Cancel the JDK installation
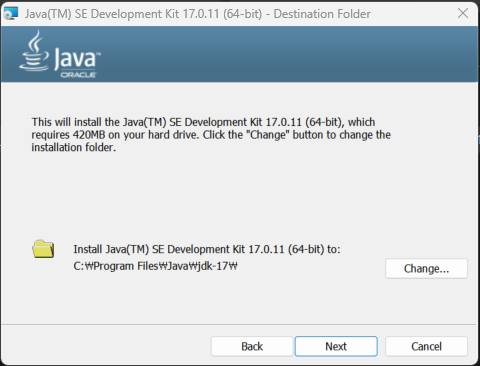The image size is (480, 366). 426,346
